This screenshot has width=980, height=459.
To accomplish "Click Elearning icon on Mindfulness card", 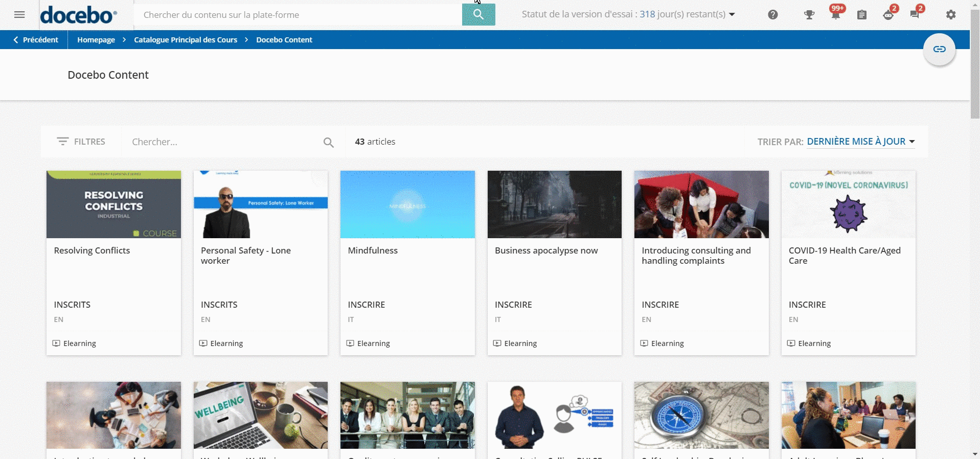I will pos(350,343).
